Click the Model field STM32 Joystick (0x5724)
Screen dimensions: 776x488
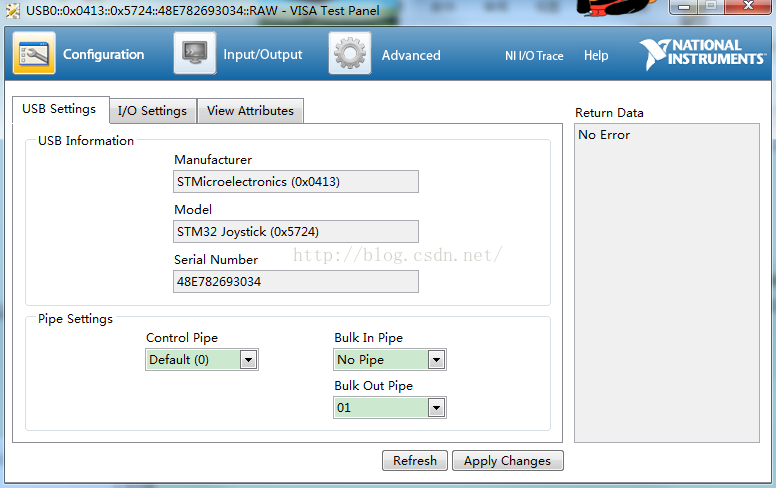point(296,232)
